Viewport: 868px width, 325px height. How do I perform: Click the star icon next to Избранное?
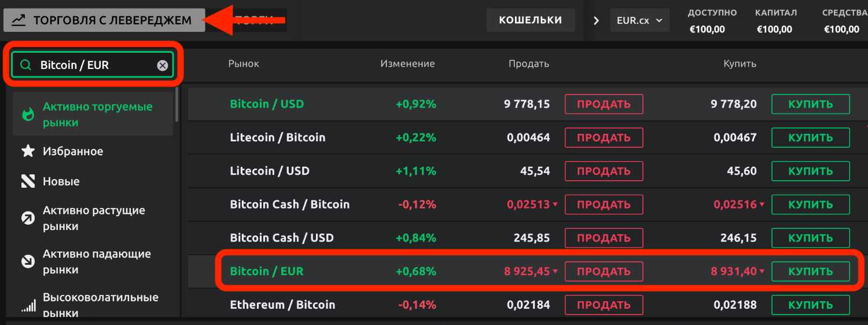tap(28, 152)
